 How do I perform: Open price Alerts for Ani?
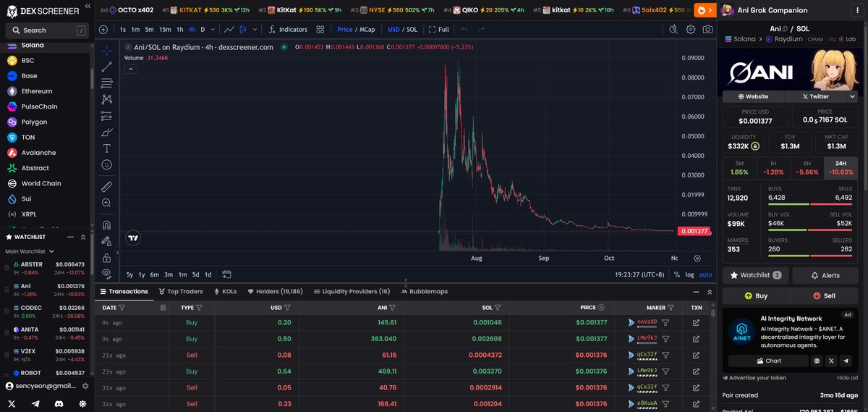pyautogui.click(x=825, y=275)
